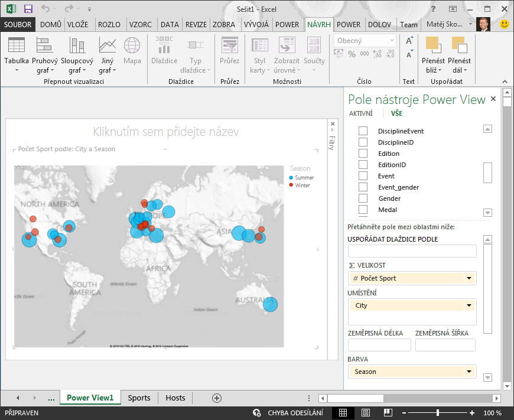Zoom in with the plus button
The height and width of the screenshot is (420, 514).
pyautogui.click(x=472, y=413)
